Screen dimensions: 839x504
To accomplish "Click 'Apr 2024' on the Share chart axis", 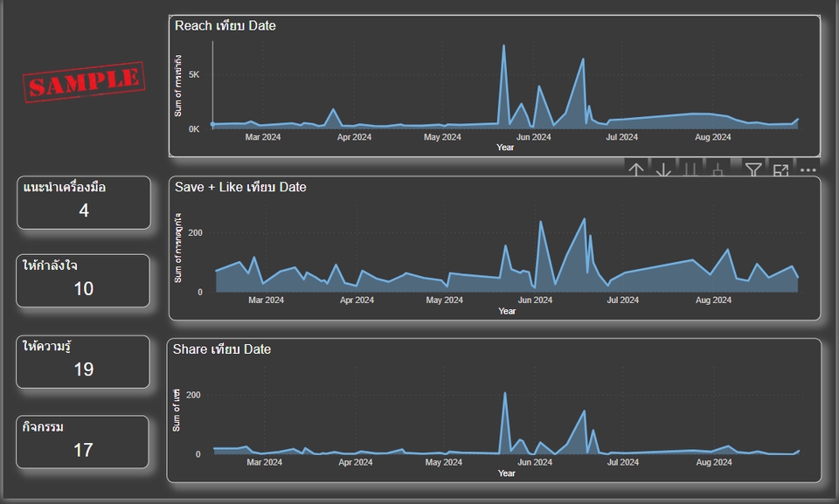I will [356, 462].
